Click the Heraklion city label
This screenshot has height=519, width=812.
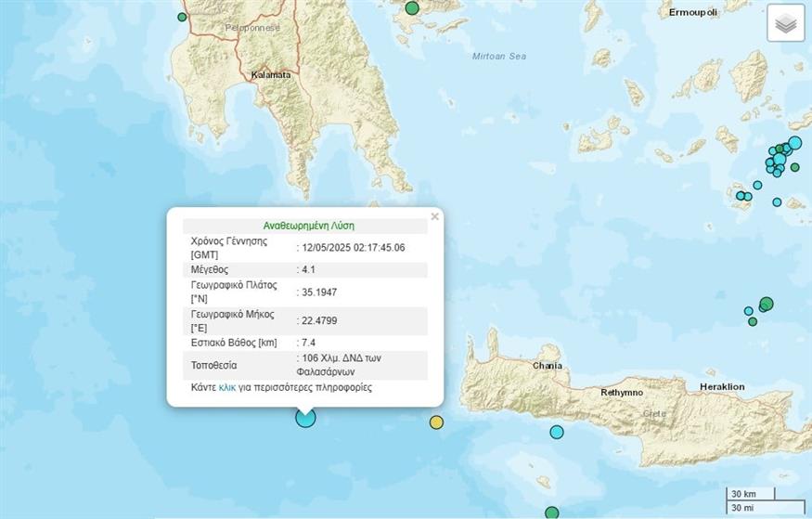[722, 386]
